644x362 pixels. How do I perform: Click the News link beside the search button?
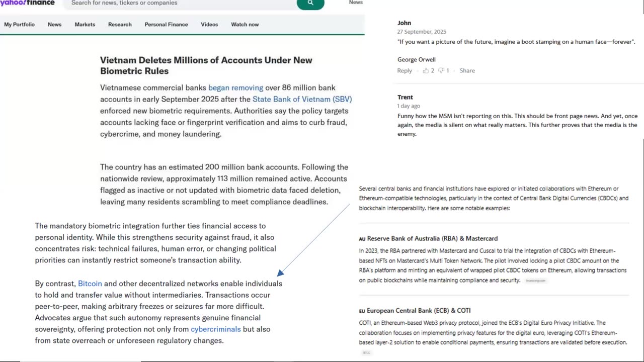[356, 3]
